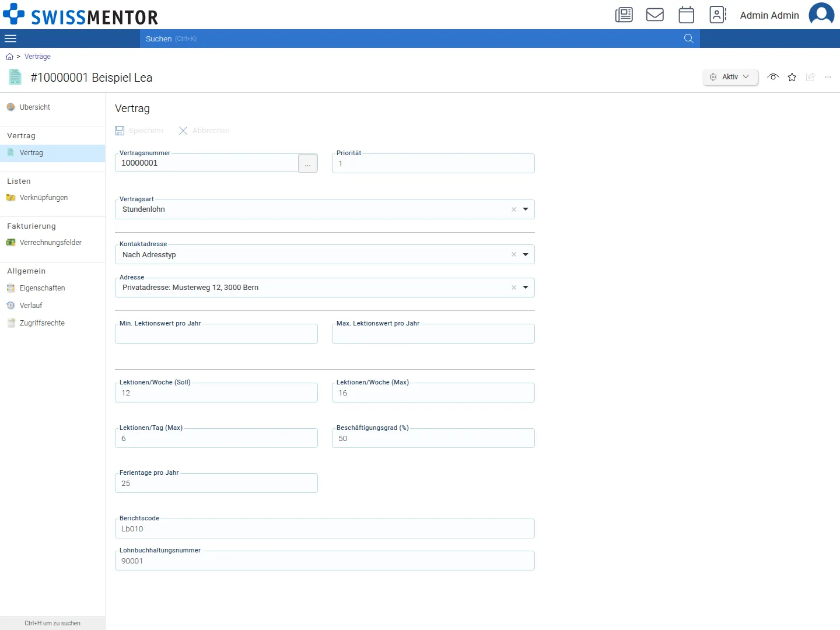The height and width of the screenshot is (630, 840).
Task: Expand the Kontaktadresse dropdown arrow
Action: tap(526, 254)
